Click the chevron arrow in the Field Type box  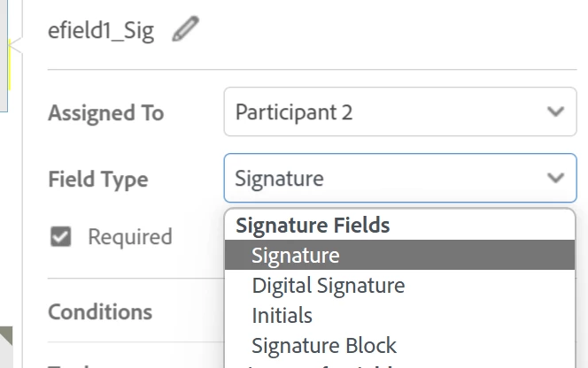[x=556, y=179]
